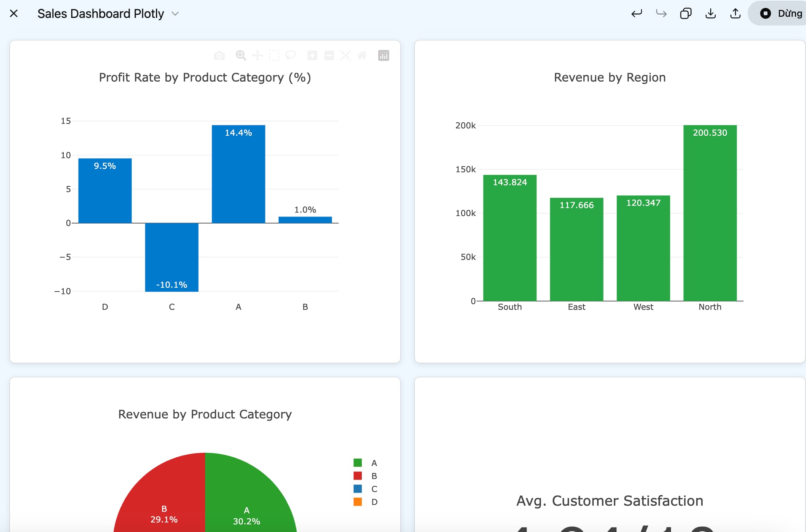The height and width of the screenshot is (532, 806).
Task: Download plot as PNG using camera icon
Action: coord(219,56)
